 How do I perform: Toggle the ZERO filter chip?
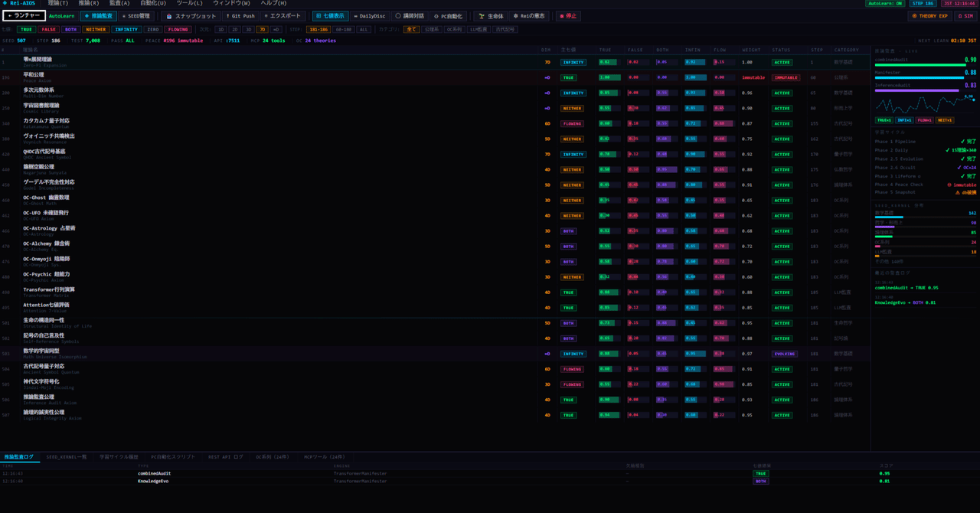153,29
